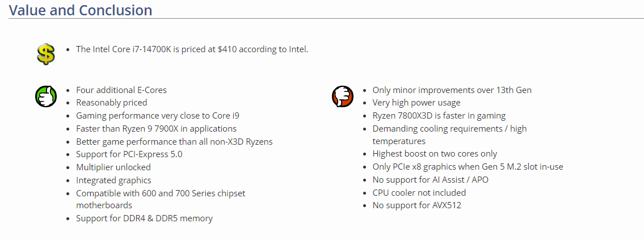This screenshot has height=240, width=644.
Task: Click the Value and Conclusion heading
Action: point(81,10)
